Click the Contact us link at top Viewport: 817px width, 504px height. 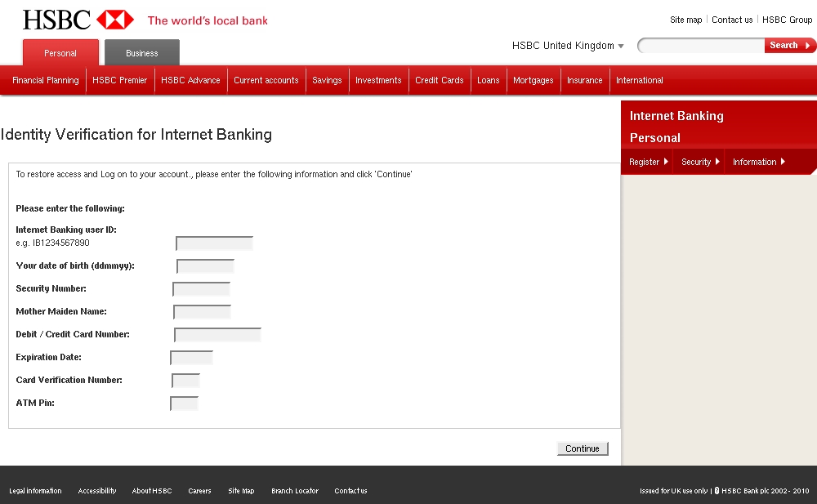(732, 20)
